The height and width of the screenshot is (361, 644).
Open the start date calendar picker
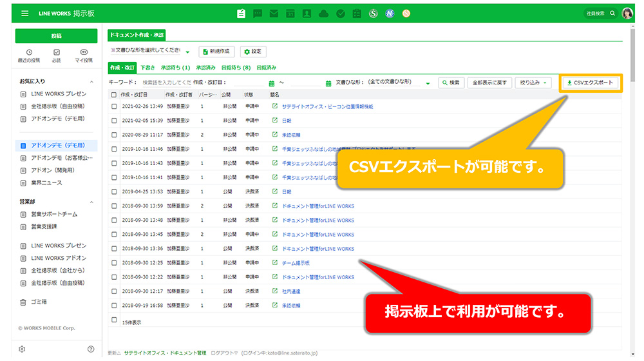[x=272, y=83]
